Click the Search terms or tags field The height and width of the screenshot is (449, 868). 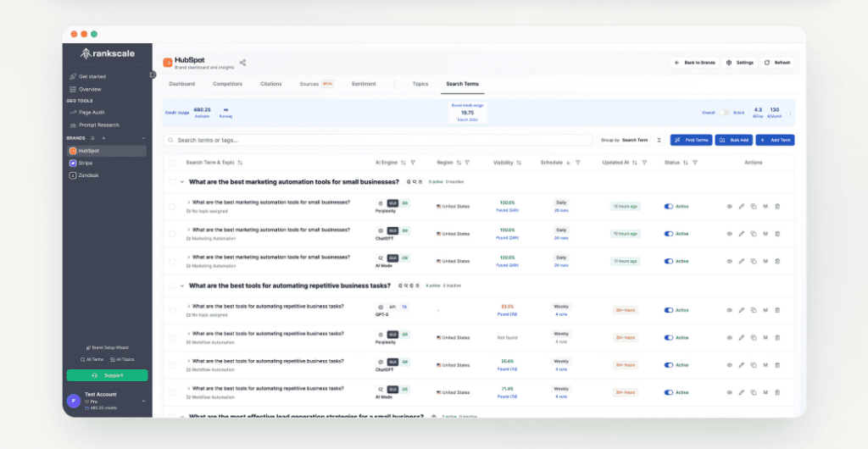(378, 140)
